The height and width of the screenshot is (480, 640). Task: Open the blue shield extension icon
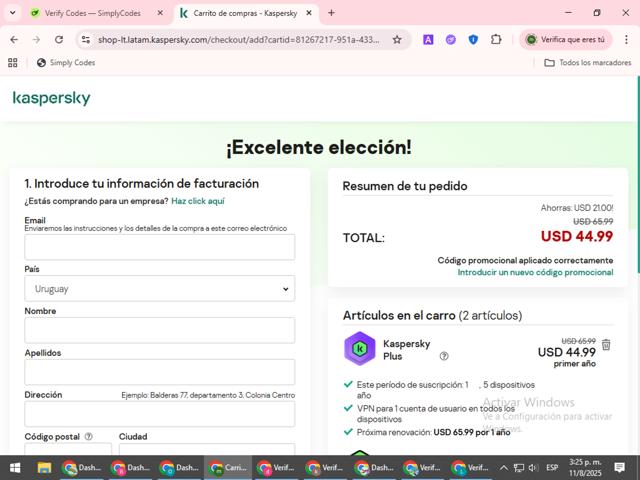(x=473, y=40)
